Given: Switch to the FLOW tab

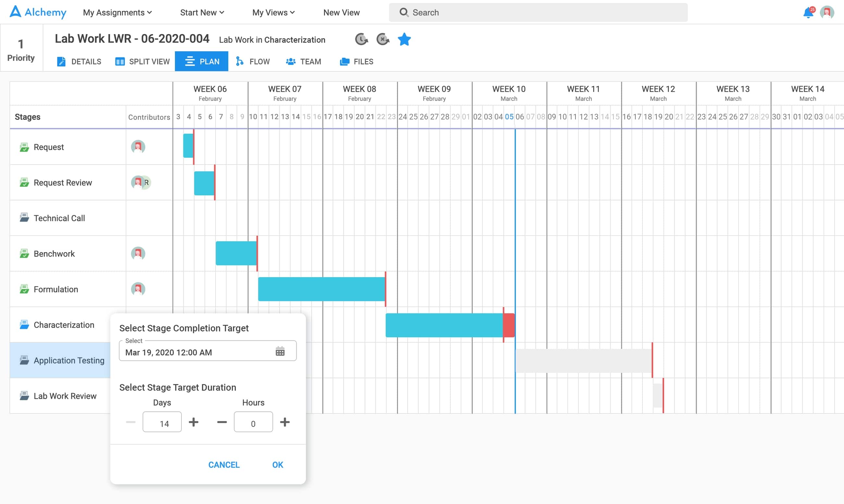Looking at the screenshot, I should pyautogui.click(x=252, y=61).
